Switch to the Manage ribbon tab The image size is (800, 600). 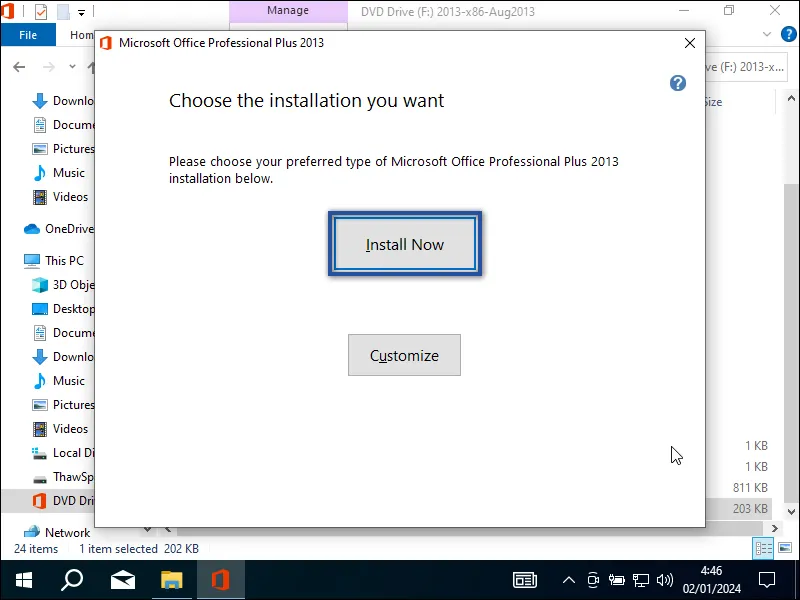[288, 11]
